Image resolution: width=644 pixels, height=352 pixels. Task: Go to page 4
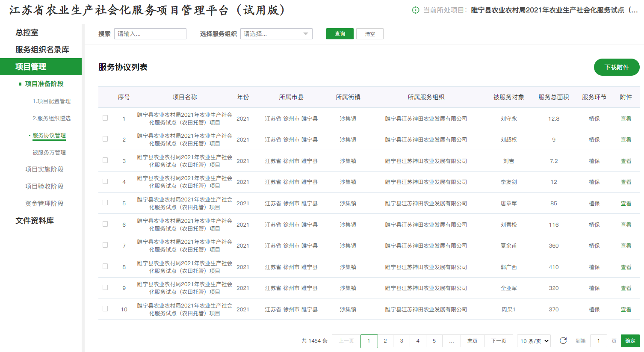click(x=418, y=341)
